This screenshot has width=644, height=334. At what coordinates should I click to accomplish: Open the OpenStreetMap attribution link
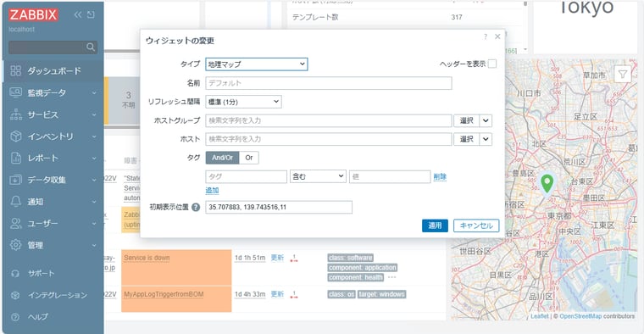pos(580,316)
